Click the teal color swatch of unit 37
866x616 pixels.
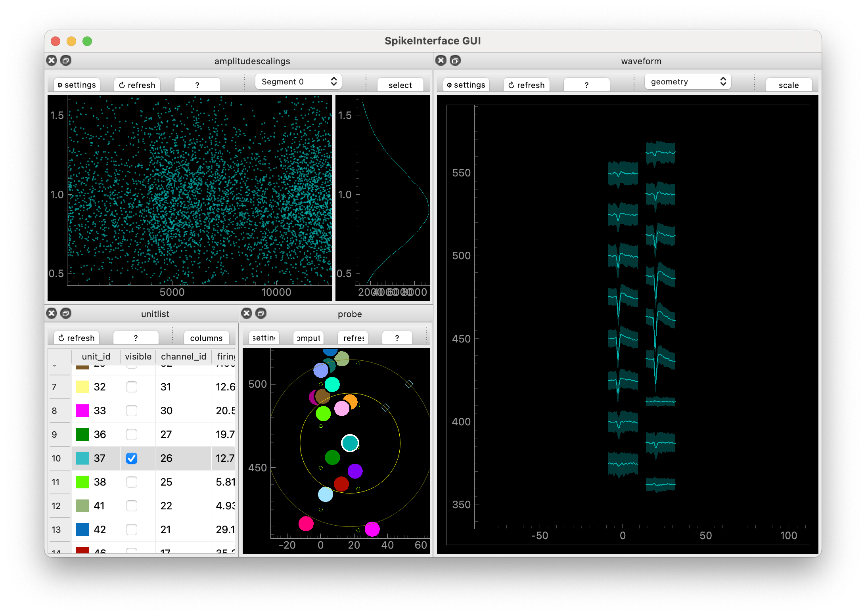tap(82, 458)
